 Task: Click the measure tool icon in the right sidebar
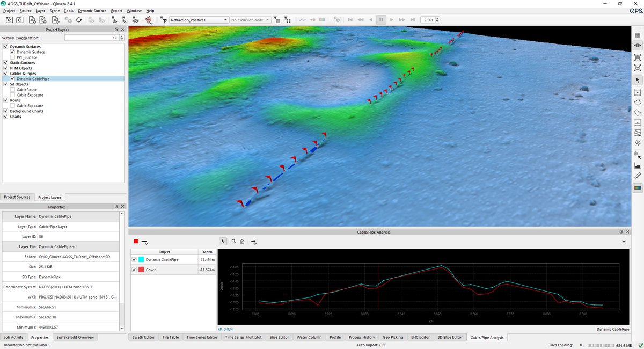point(638,176)
